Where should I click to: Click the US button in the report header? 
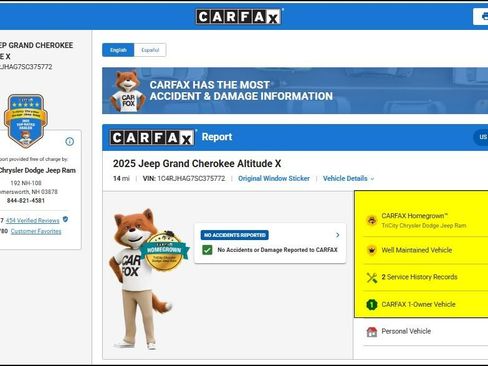481,137
